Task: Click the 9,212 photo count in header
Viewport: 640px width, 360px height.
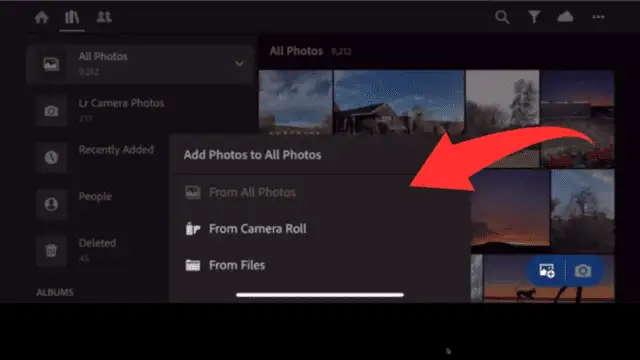Action: coord(341,52)
